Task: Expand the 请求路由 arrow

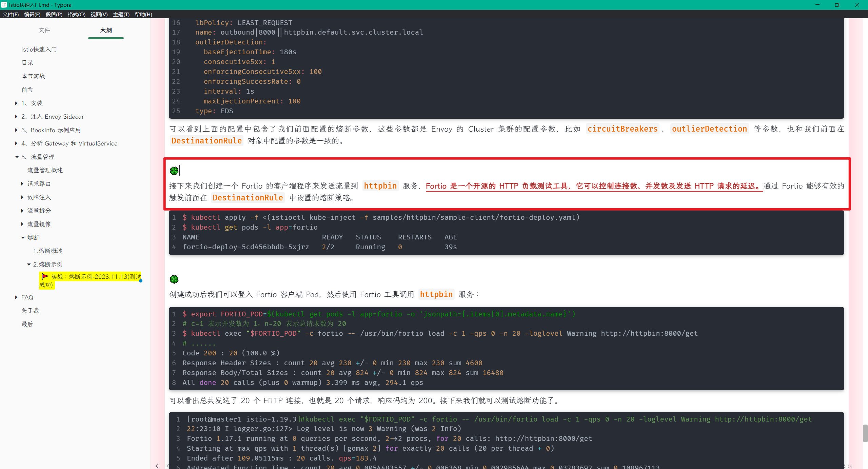Action: coord(22,184)
